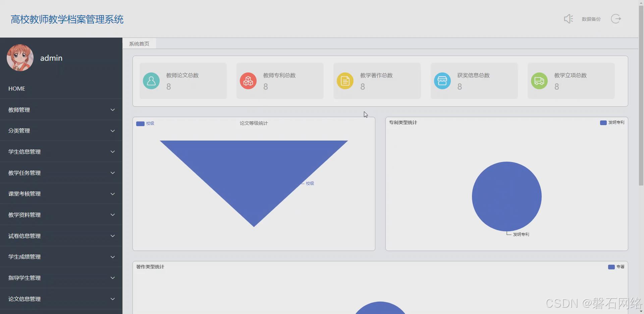
Task: Select HOME in the sidebar menu
Action: [x=17, y=88]
